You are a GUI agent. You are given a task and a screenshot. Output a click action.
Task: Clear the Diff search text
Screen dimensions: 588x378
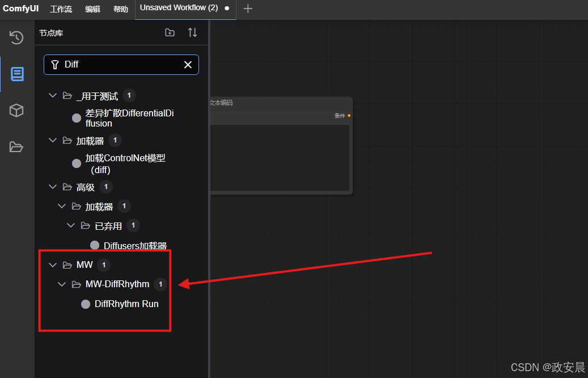(188, 65)
